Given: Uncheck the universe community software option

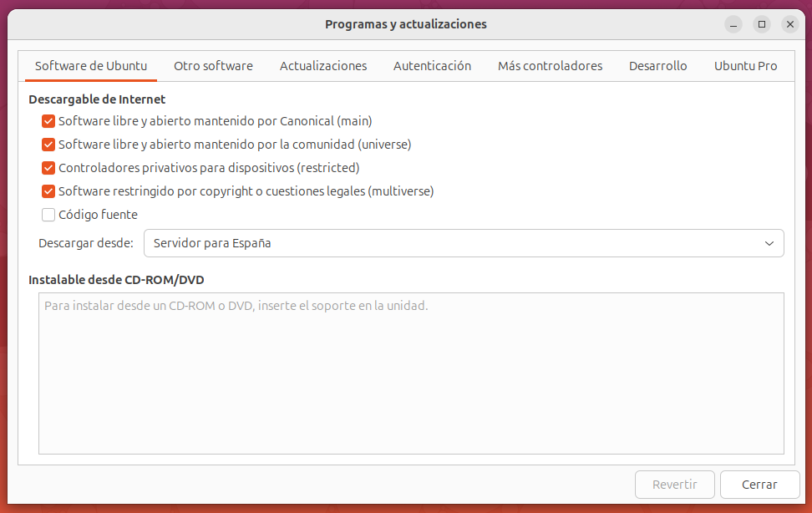Looking at the screenshot, I should point(48,145).
